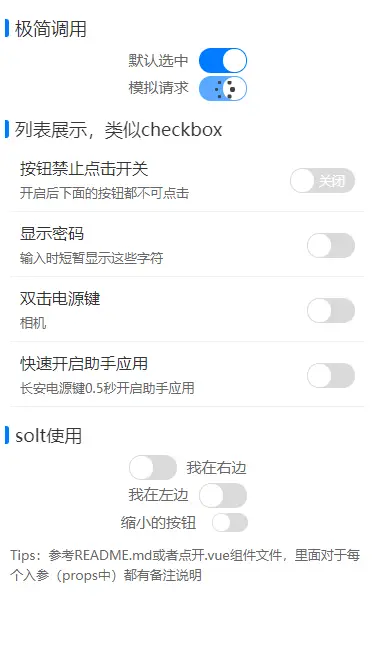Viewport: 375px width, 667px height.
Task: Click the 模拟请求 label text
Action: tap(158, 88)
